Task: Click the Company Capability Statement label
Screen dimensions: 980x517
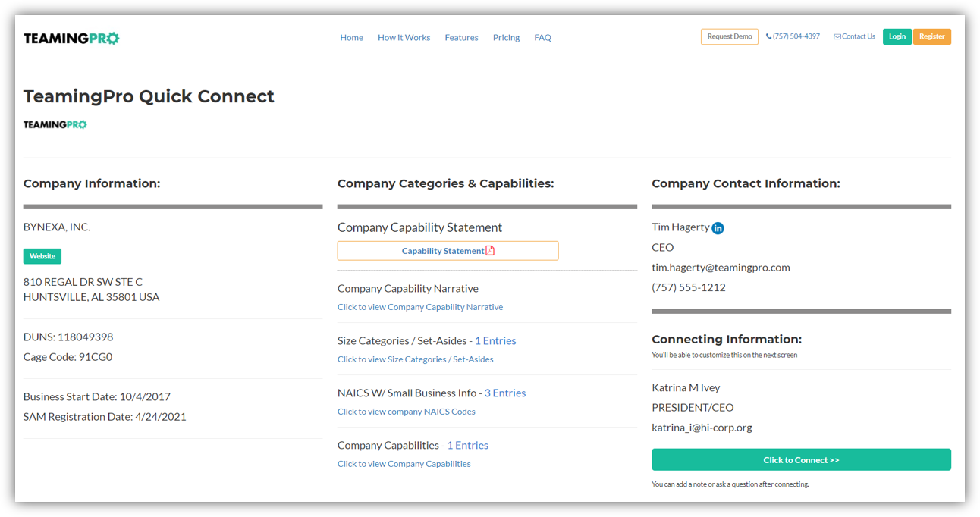Action: tap(419, 227)
